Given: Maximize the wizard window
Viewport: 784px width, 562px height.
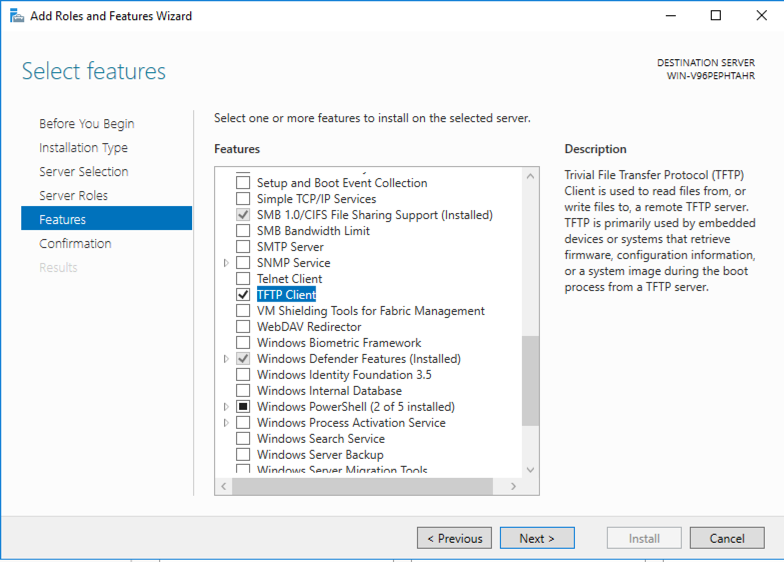Looking at the screenshot, I should pos(716,16).
